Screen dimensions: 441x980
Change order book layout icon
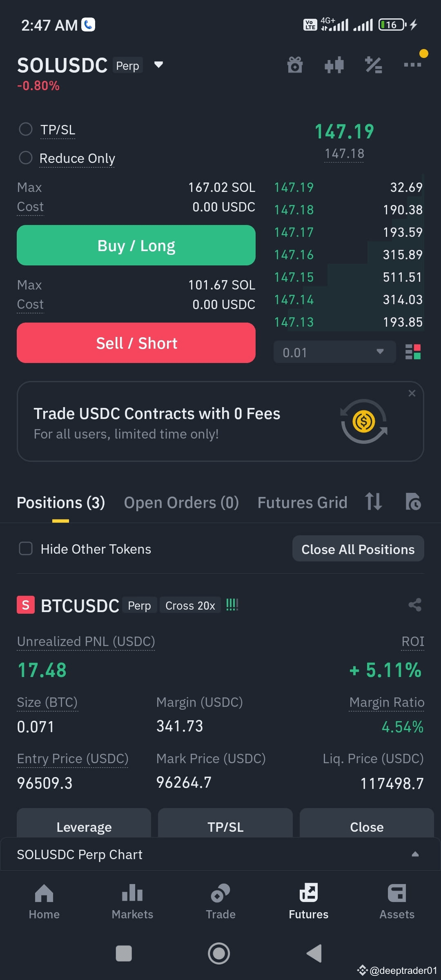(x=413, y=352)
